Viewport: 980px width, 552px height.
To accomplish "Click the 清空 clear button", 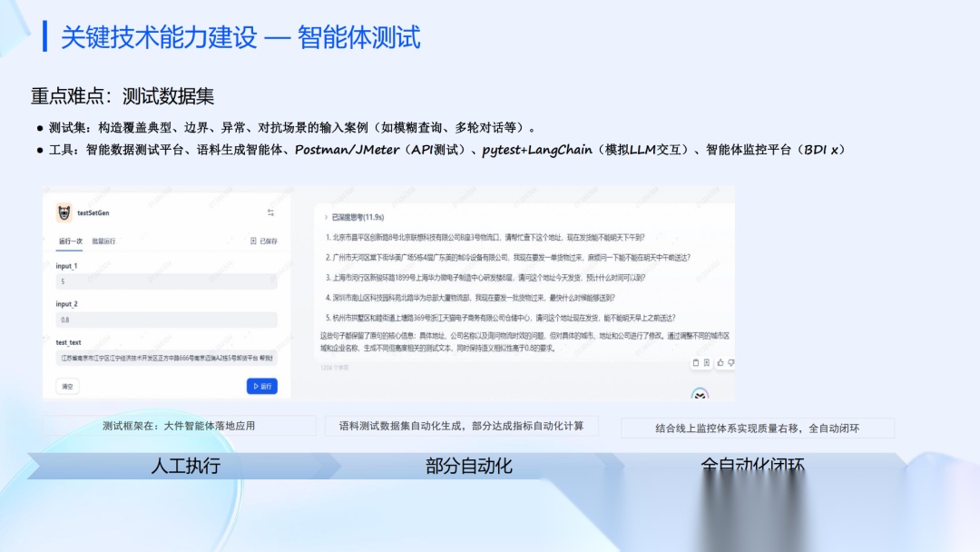I will [x=67, y=387].
